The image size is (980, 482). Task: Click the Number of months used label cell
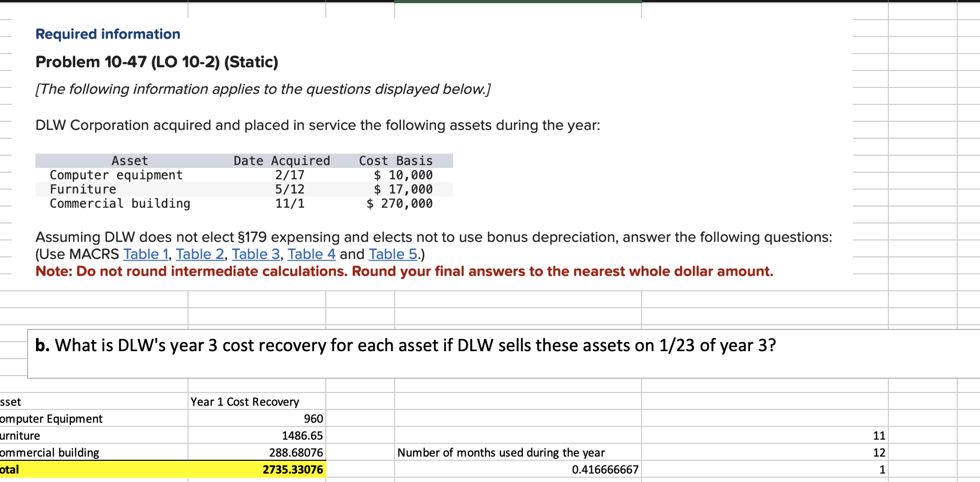501,452
